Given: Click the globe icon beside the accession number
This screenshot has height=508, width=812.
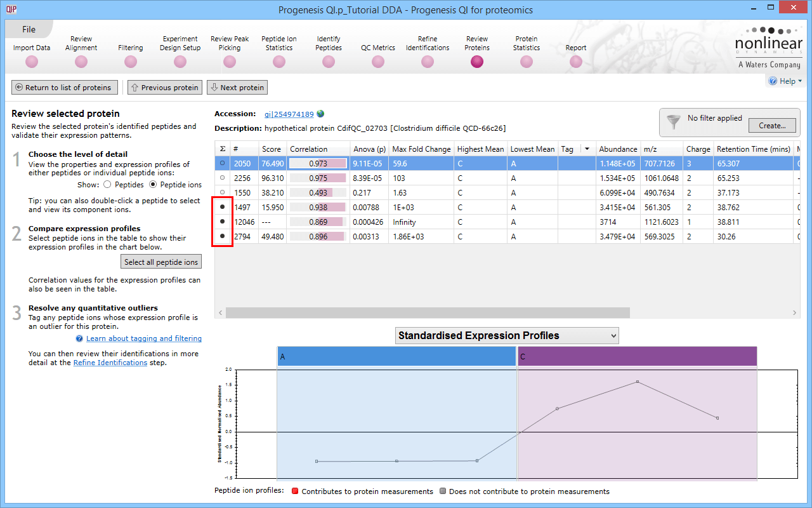Looking at the screenshot, I should point(320,114).
